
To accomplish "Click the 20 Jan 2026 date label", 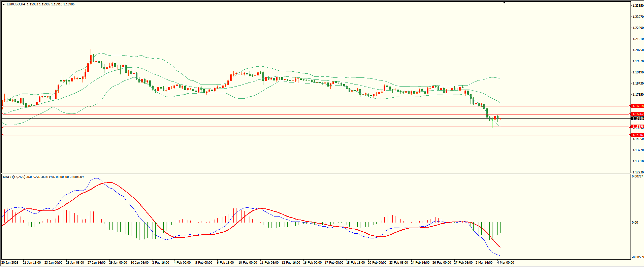I will (10, 263).
